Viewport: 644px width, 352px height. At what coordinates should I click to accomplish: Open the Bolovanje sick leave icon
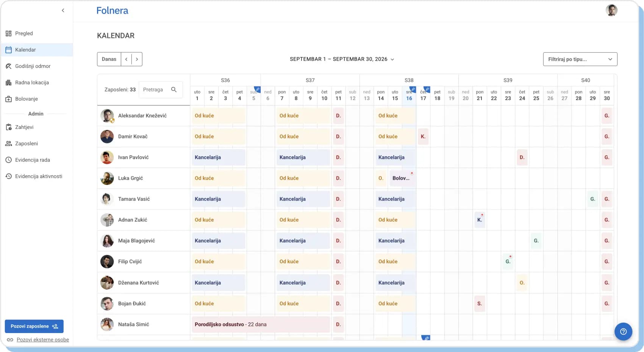(x=9, y=99)
